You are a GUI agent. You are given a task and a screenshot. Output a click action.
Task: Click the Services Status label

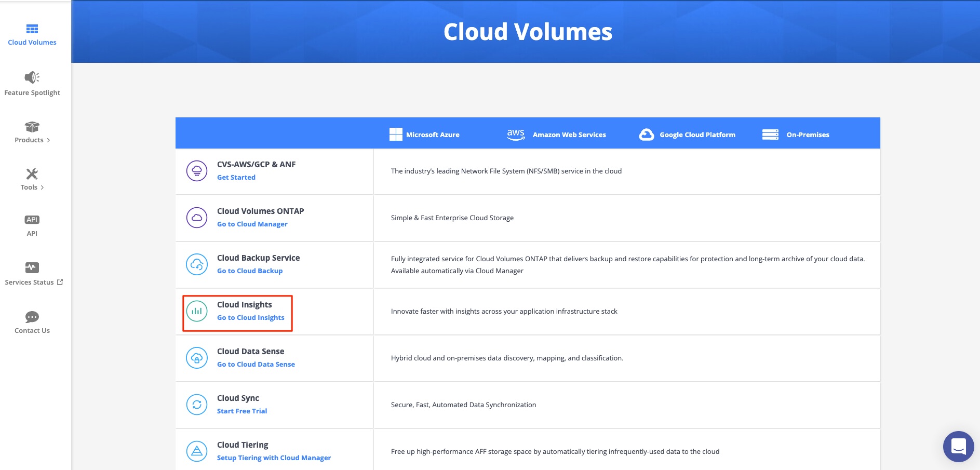point(29,282)
